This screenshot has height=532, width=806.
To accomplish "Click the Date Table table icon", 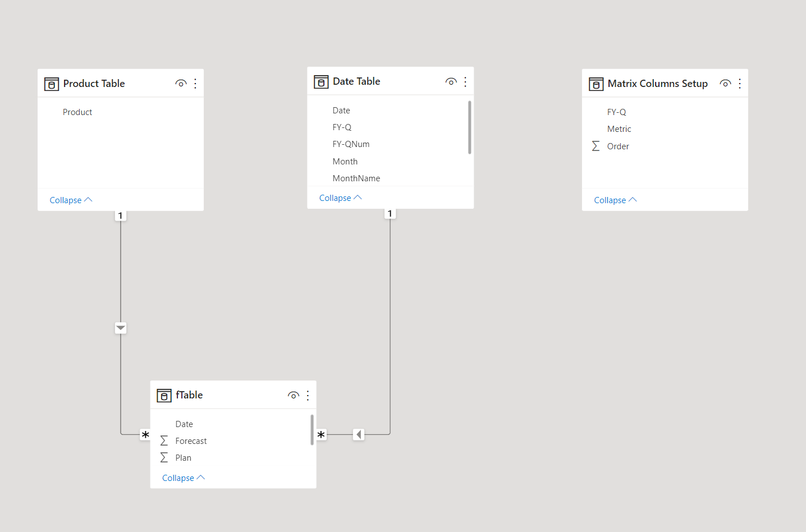I will click(321, 82).
